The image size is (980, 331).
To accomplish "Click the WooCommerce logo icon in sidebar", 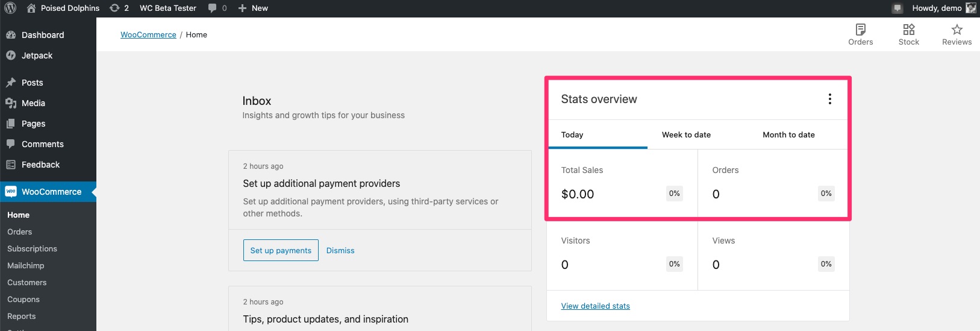I will click(x=11, y=192).
